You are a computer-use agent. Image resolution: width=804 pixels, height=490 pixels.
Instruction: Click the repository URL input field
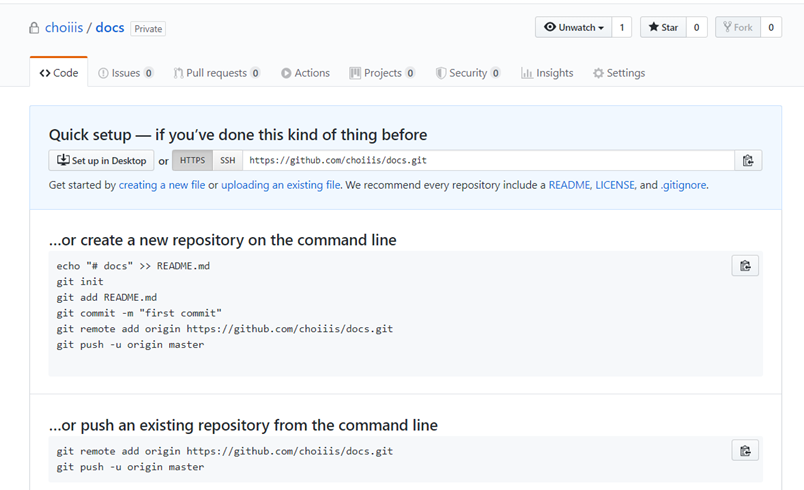coord(489,160)
